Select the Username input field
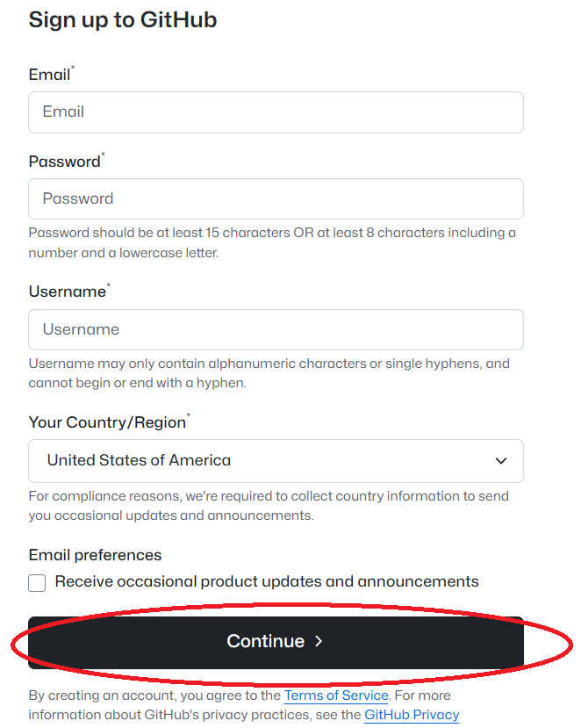 (x=276, y=330)
